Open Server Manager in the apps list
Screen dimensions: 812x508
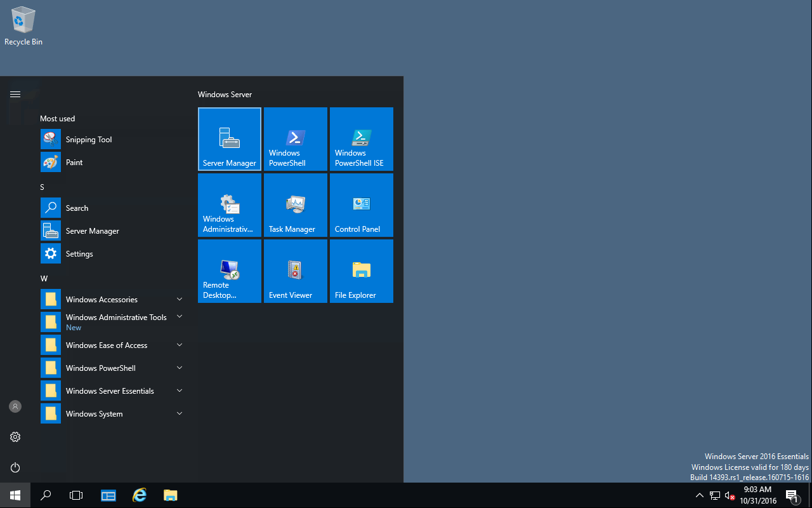tap(112, 231)
